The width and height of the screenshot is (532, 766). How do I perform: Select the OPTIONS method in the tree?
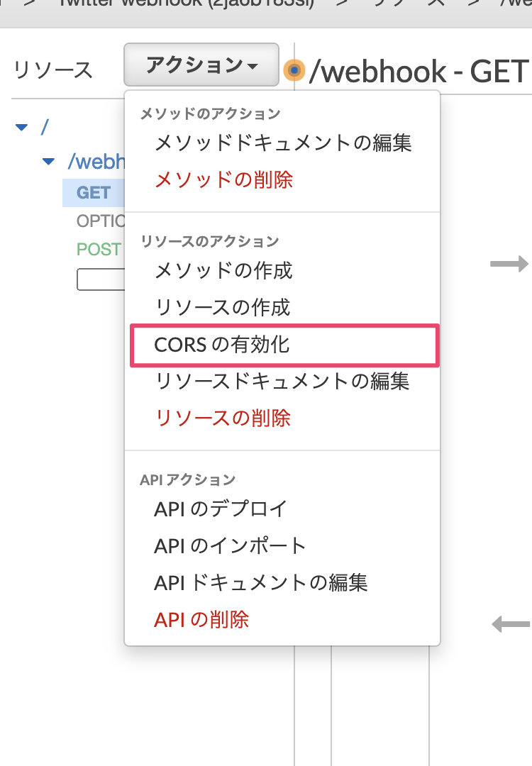tap(101, 221)
